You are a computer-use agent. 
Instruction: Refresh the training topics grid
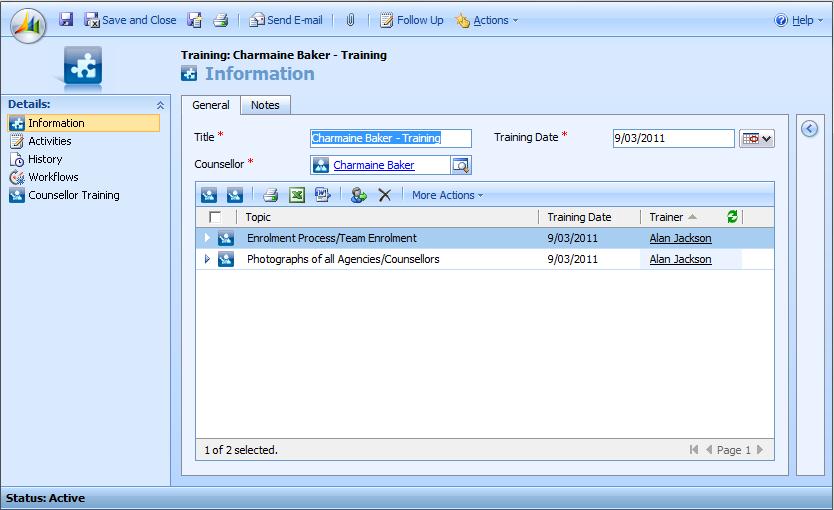[732, 217]
